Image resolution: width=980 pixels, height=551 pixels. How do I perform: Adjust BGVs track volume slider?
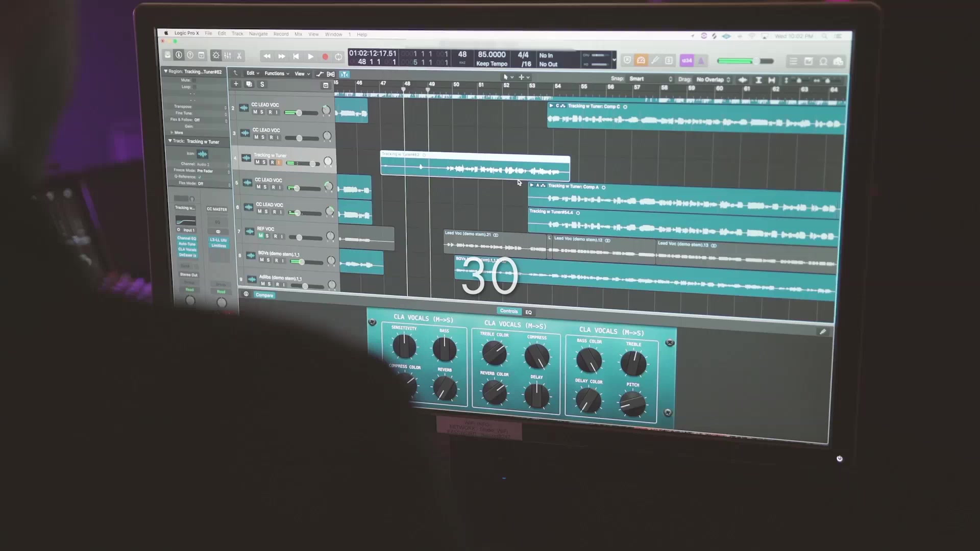[x=302, y=262]
